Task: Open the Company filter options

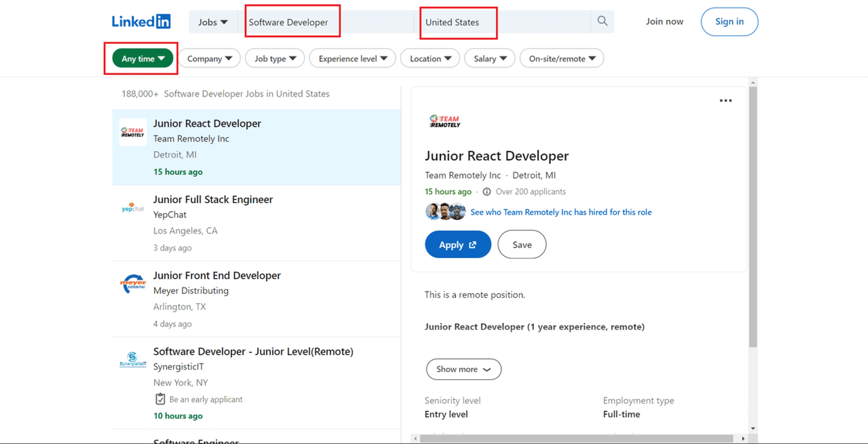Action: click(209, 58)
